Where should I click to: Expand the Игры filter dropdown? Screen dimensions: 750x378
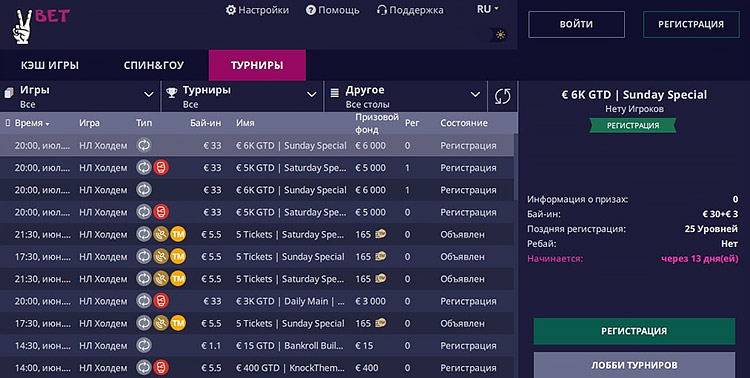pos(149,94)
